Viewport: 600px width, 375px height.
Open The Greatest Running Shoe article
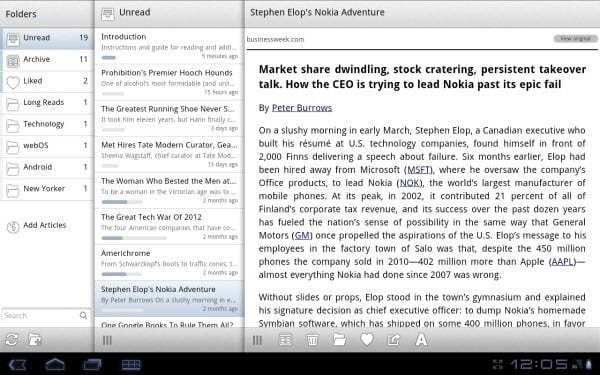click(169, 118)
